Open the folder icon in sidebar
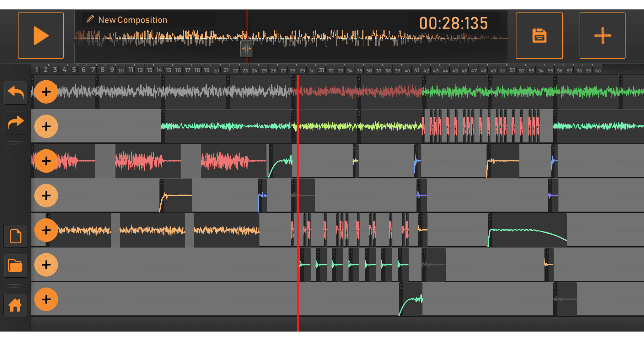644x341 pixels. coord(15,266)
